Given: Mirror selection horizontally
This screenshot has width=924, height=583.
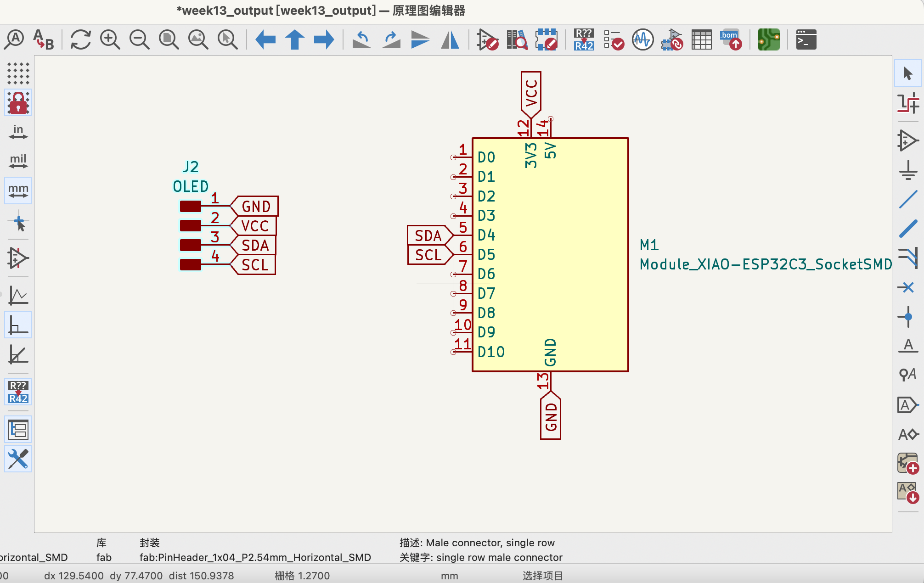Looking at the screenshot, I should click(450, 39).
